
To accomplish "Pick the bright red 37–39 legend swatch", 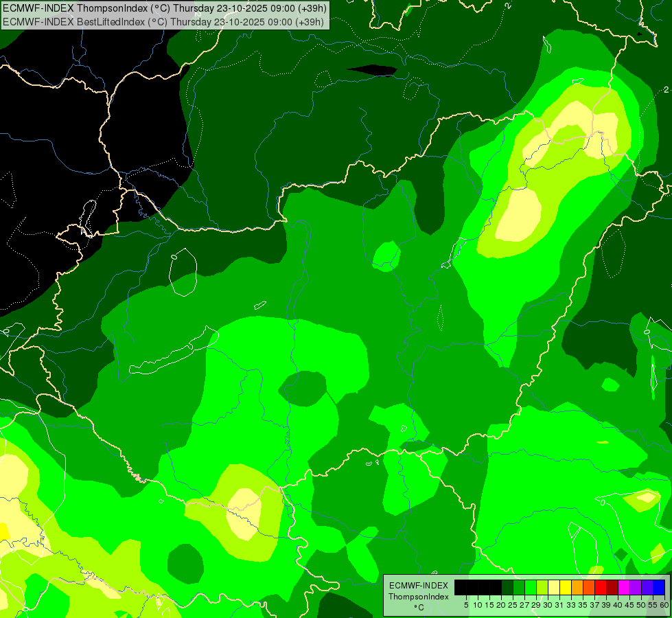I will pyautogui.click(x=601, y=587).
